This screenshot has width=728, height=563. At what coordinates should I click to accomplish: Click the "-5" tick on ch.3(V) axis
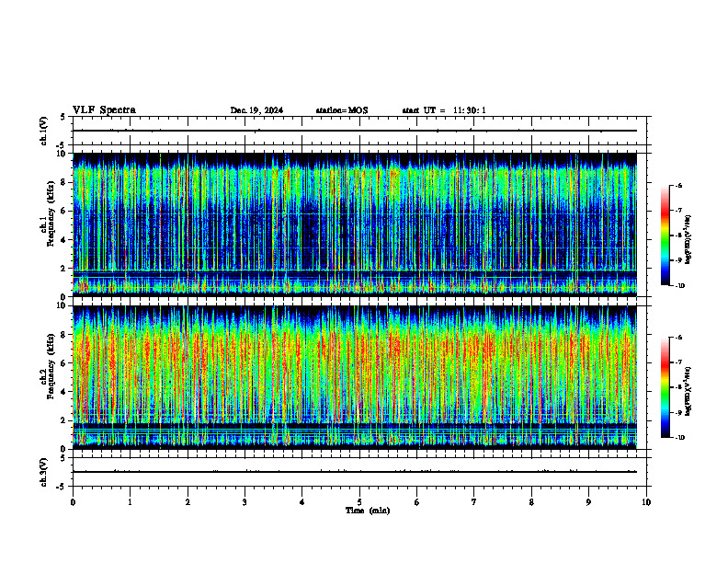(61, 487)
